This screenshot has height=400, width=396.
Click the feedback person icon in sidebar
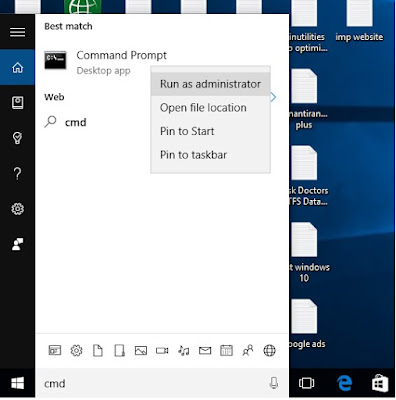[17, 244]
